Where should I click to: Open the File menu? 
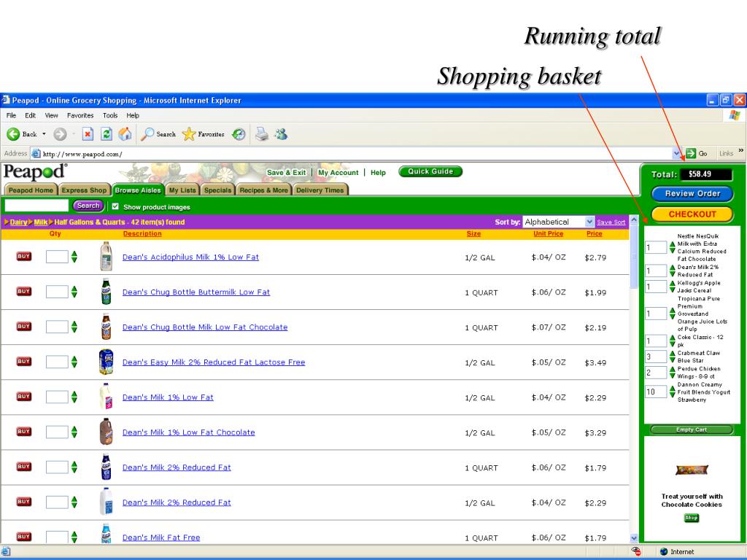12,115
